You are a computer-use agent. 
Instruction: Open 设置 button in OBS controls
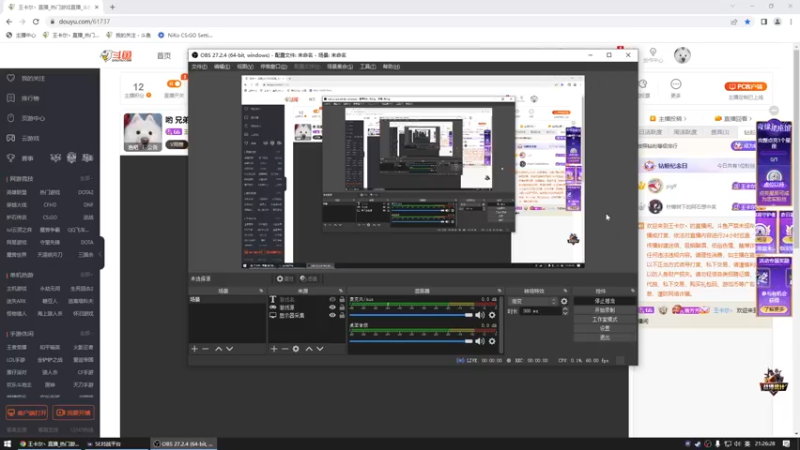point(605,329)
